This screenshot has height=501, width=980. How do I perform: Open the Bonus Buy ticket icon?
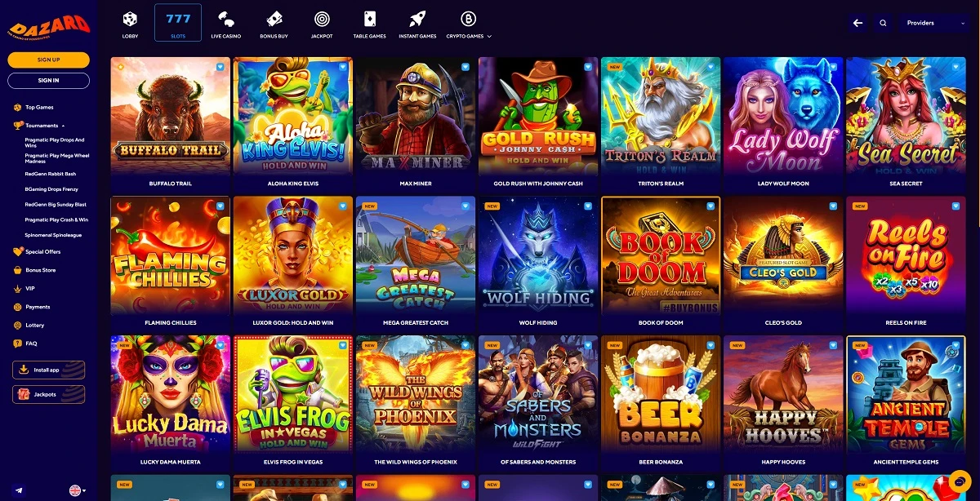(x=274, y=19)
